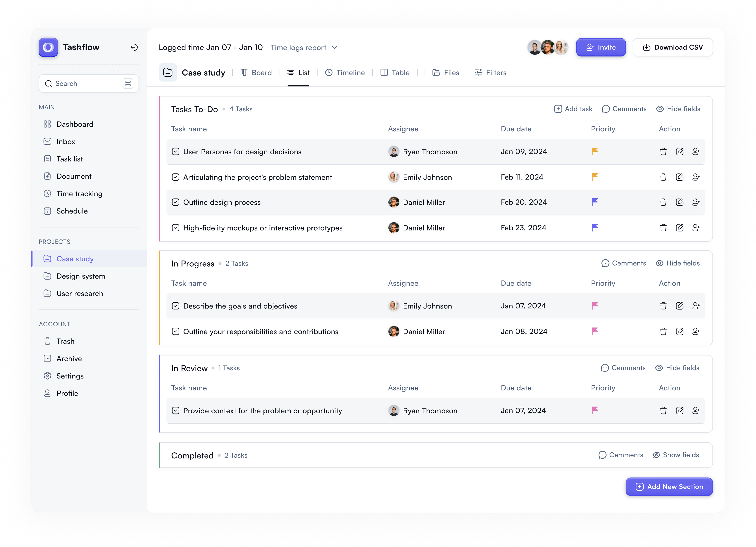The image size is (756, 547).
Task: Edit the task User Personas for design decisions
Action: click(680, 151)
